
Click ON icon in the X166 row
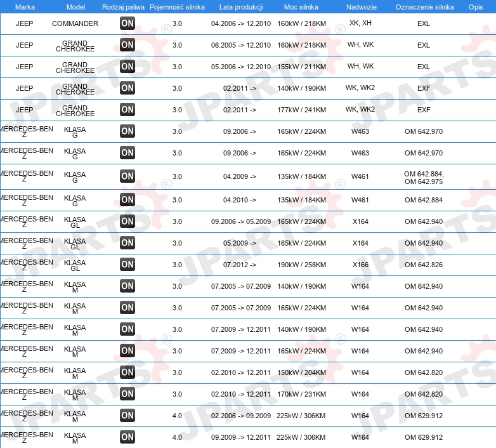[x=127, y=264]
